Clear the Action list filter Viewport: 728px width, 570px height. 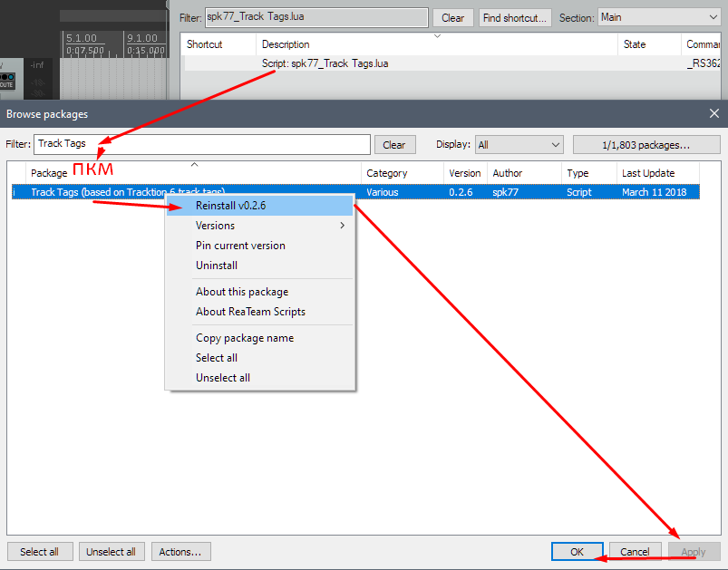(452, 18)
